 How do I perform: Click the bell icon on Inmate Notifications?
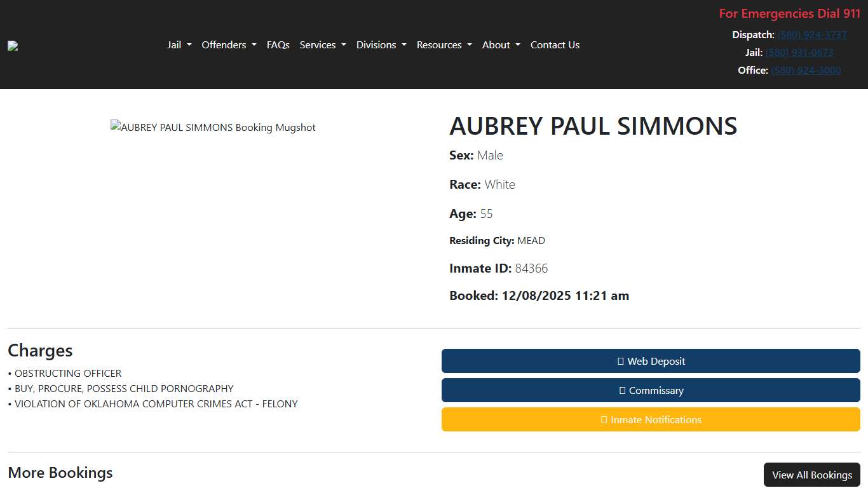point(603,419)
